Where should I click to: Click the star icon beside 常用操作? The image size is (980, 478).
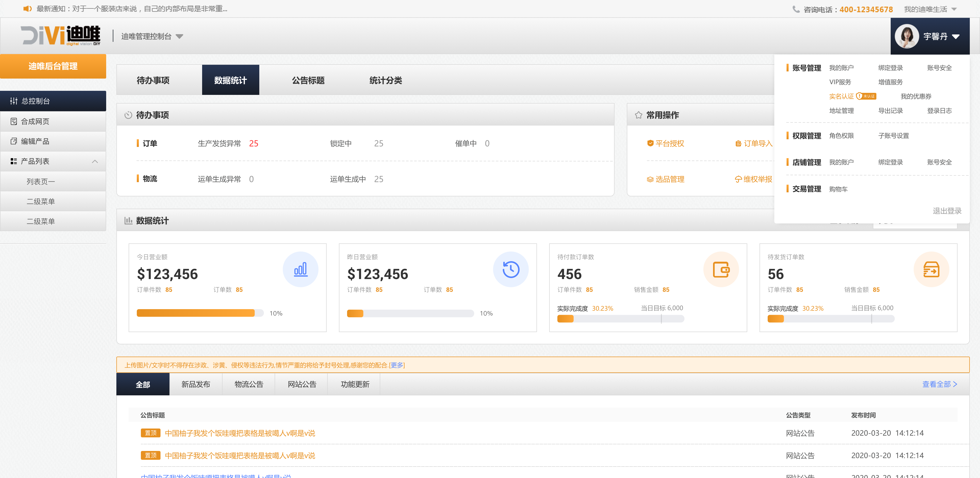[638, 115]
